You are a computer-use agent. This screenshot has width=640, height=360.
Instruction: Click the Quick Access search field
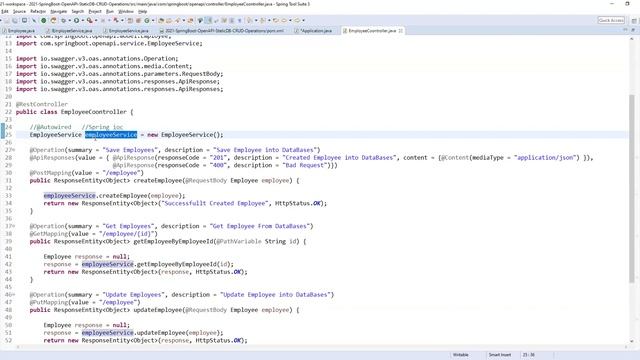point(611,20)
